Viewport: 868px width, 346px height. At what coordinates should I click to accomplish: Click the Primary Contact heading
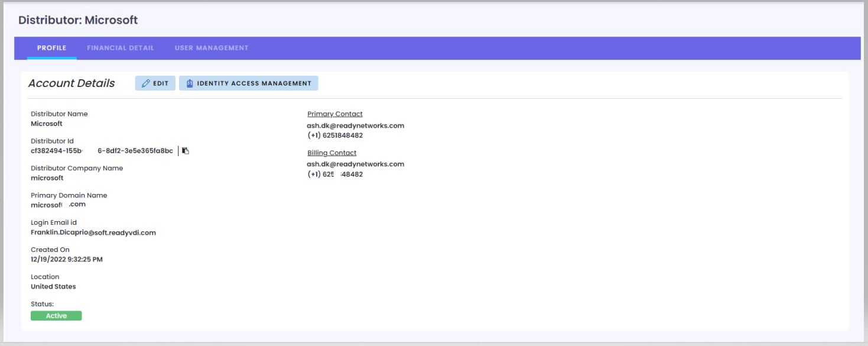pyautogui.click(x=335, y=114)
